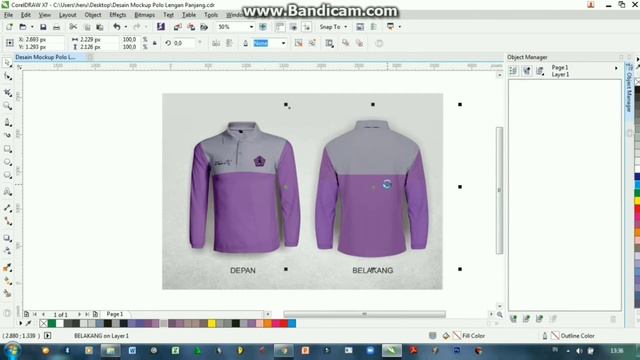Expand the Undo history dropdown arrow
The width and height of the screenshot is (640, 360).
pos(125,27)
